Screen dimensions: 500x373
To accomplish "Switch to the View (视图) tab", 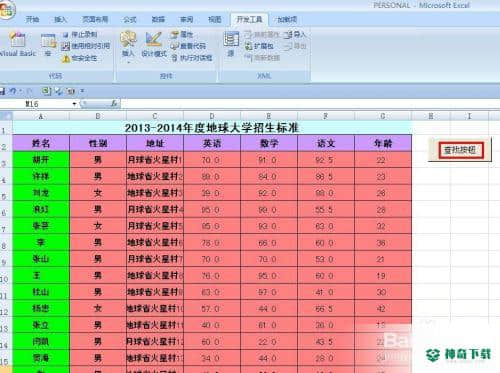I will [215, 20].
